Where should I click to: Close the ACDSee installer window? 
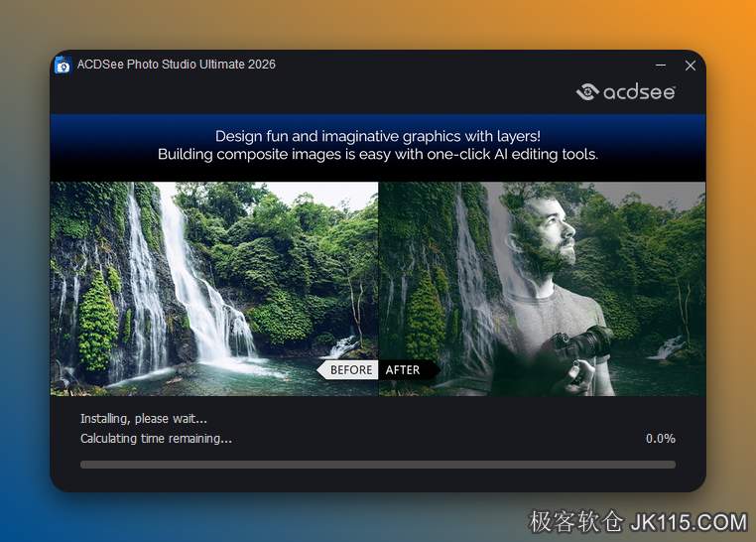pyautogui.click(x=691, y=66)
